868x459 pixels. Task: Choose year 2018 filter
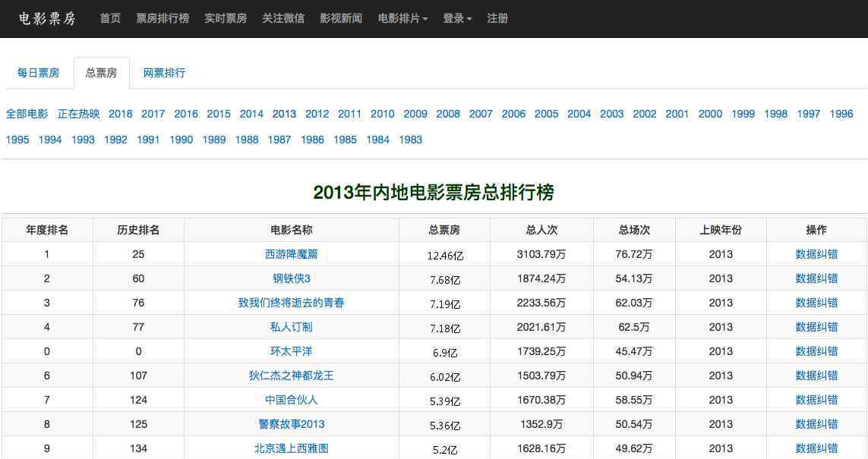click(x=121, y=114)
